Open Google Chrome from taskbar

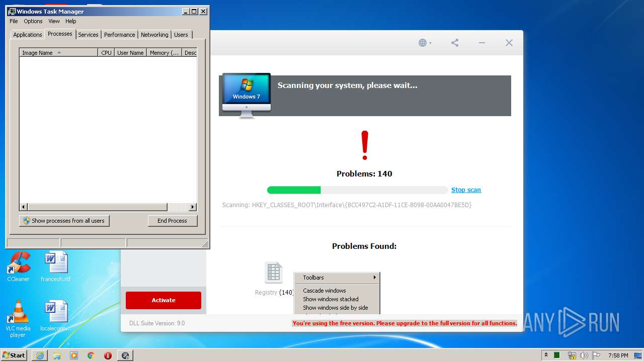coord(91,355)
